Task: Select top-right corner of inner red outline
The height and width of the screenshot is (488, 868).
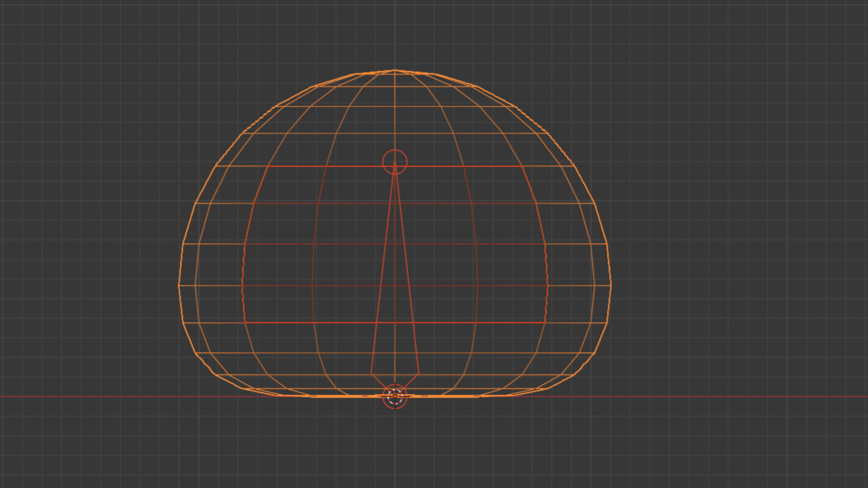Action: (522, 166)
